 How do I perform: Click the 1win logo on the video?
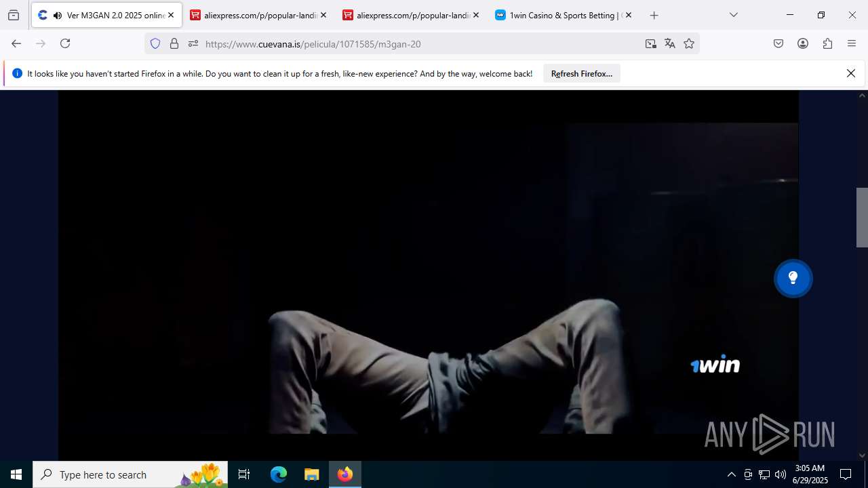point(715,364)
